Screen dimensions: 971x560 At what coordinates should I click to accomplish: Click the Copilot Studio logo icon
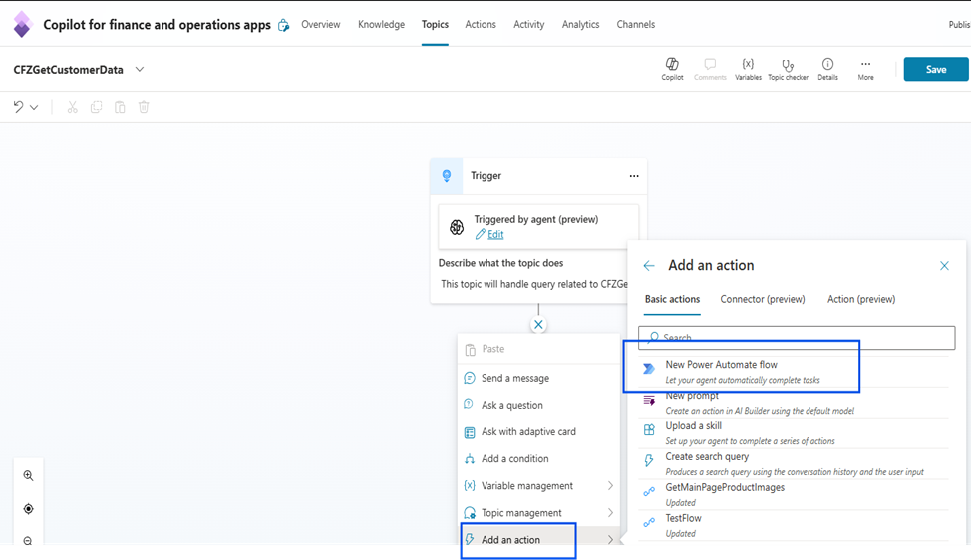click(23, 24)
